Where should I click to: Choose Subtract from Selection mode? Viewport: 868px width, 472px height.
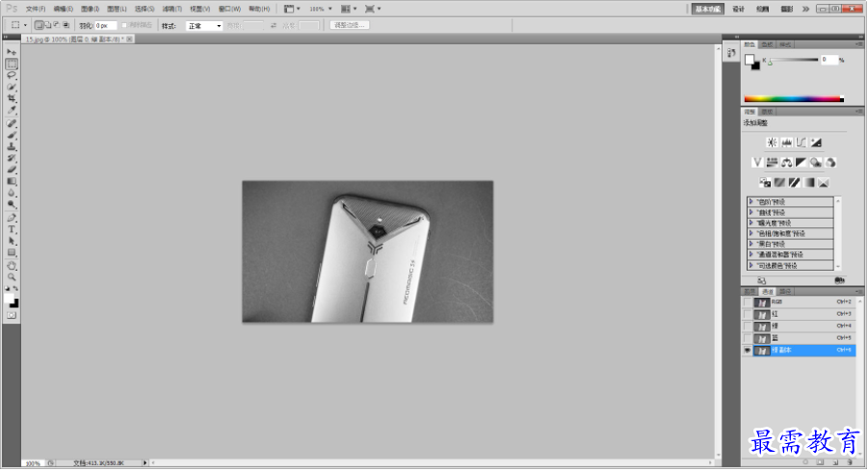pyautogui.click(x=57, y=25)
